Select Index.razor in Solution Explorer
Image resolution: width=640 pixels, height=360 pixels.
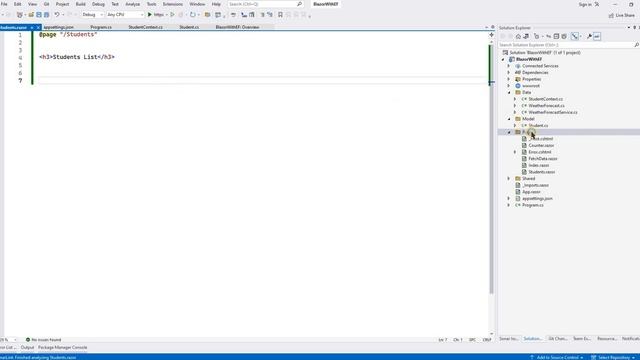tap(538, 165)
